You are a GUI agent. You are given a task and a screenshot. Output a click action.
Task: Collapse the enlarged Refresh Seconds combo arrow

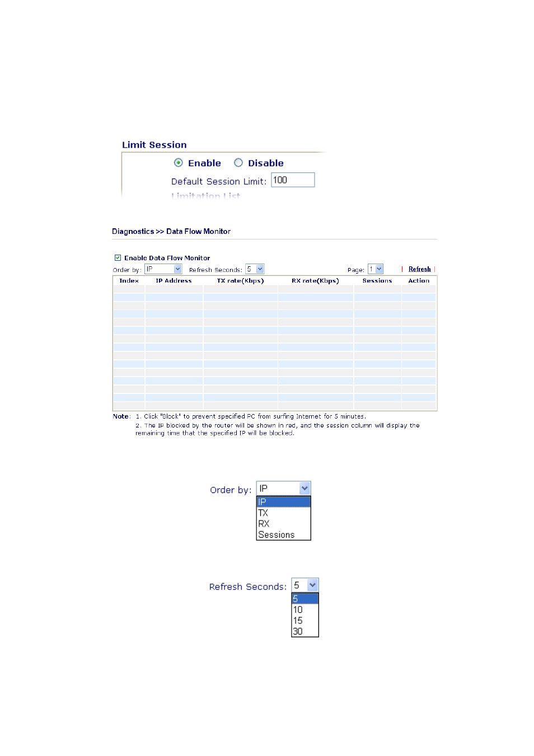(x=312, y=585)
